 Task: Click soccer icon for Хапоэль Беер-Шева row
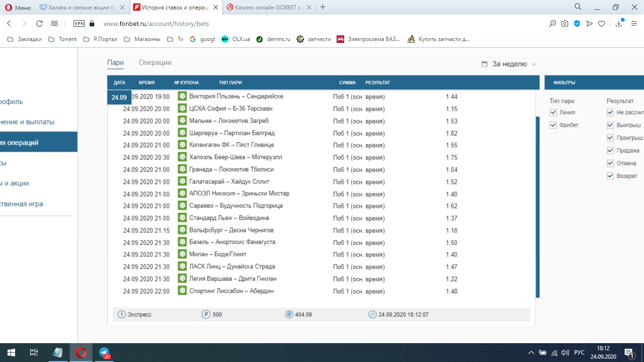click(182, 157)
